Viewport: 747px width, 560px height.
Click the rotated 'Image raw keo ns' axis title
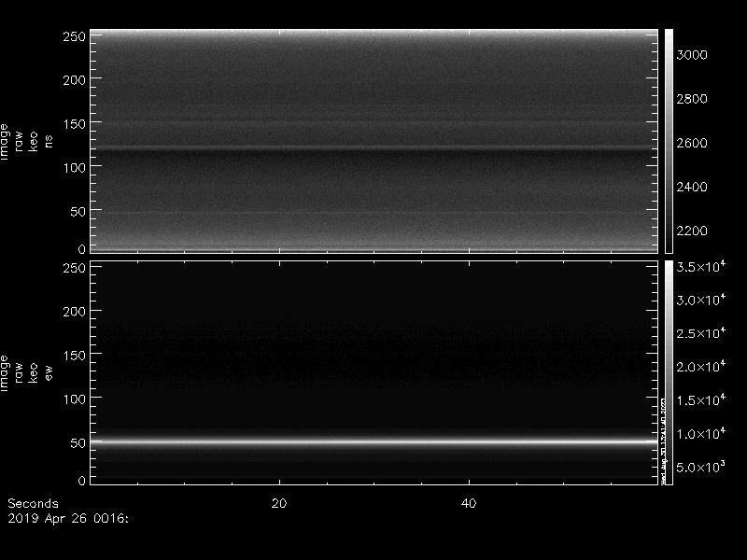click(26, 142)
